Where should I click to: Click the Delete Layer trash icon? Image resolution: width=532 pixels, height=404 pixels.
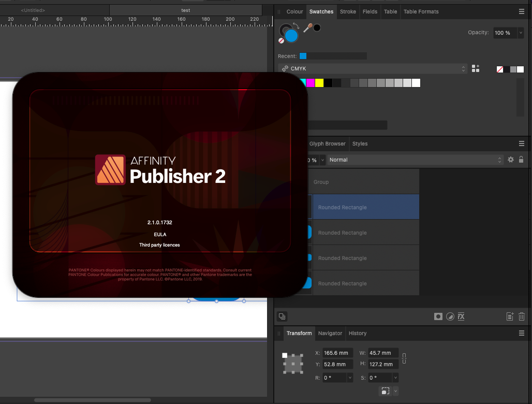point(522,316)
